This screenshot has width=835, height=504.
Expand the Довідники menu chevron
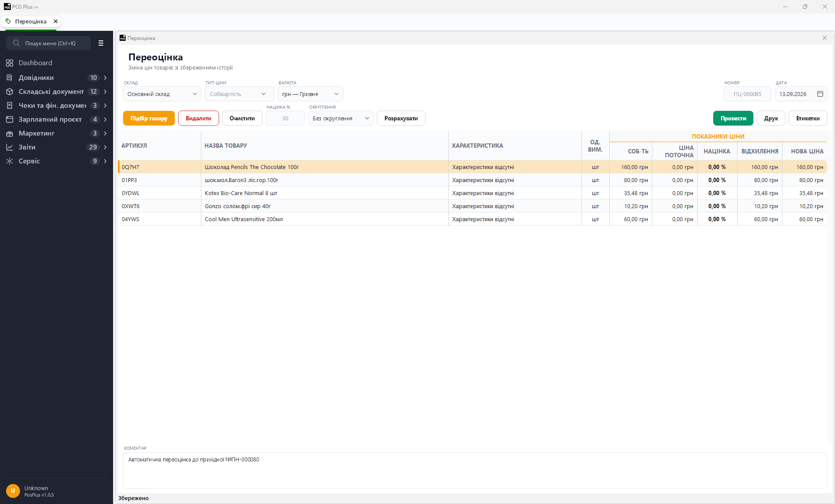(x=105, y=78)
